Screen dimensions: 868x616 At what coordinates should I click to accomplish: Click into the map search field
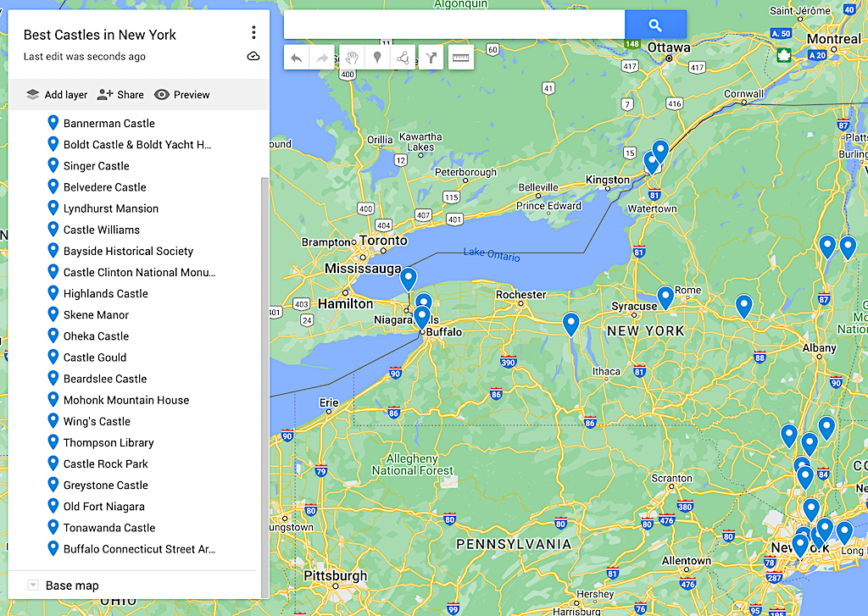point(454,25)
